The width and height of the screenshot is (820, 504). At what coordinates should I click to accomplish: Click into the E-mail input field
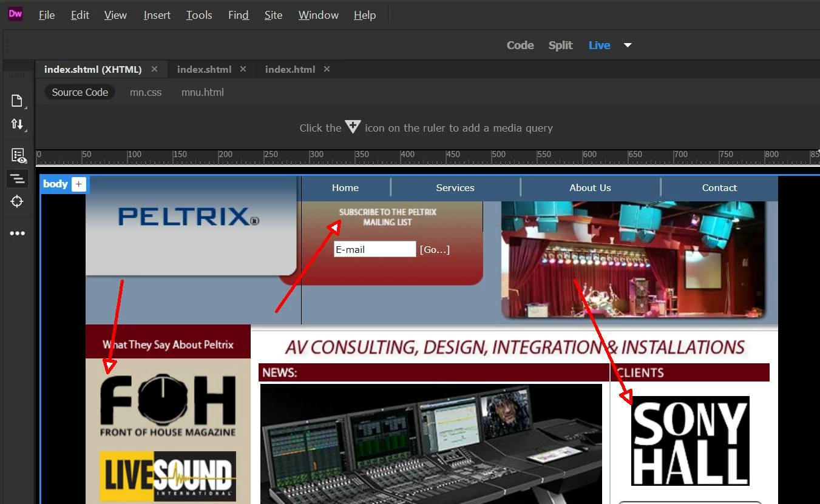(x=374, y=249)
